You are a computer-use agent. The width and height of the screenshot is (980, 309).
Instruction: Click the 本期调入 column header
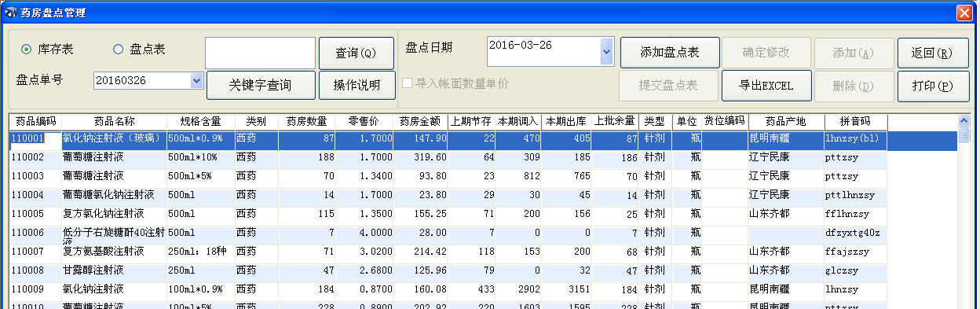pyautogui.click(x=518, y=122)
